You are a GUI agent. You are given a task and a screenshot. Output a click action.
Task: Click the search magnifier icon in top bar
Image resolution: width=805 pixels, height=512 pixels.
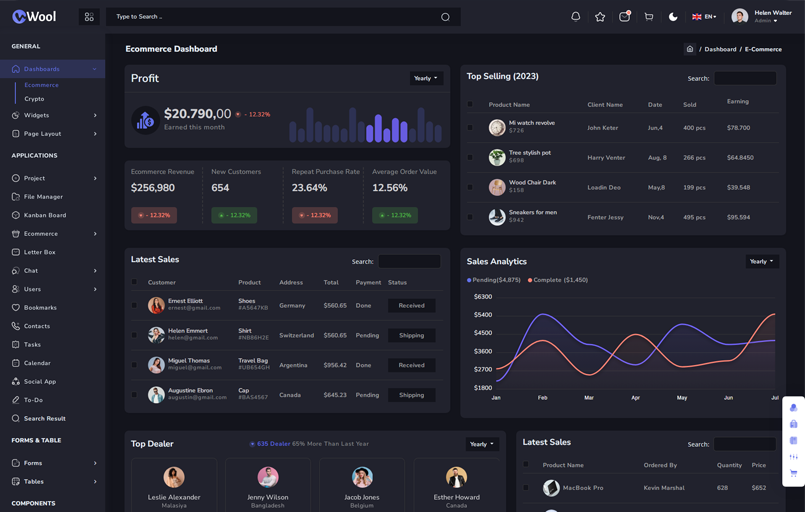pyautogui.click(x=445, y=17)
